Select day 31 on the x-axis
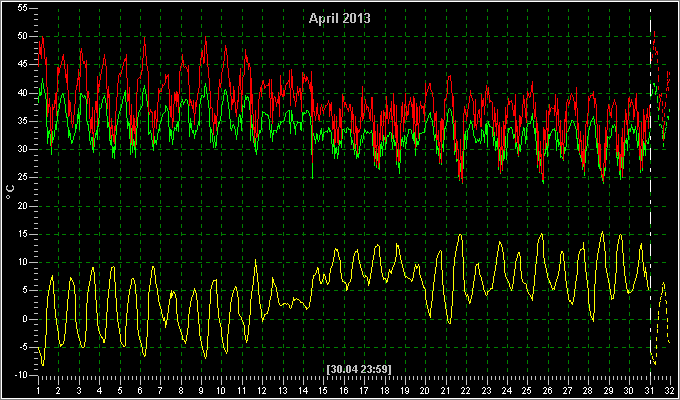The image size is (680, 400). click(x=651, y=391)
